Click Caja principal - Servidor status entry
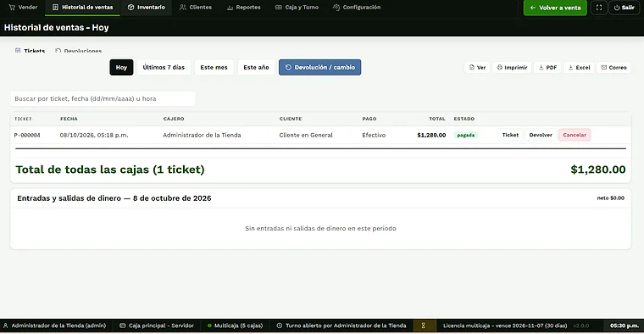Screen dimensions: 644x334 click(x=157, y=326)
